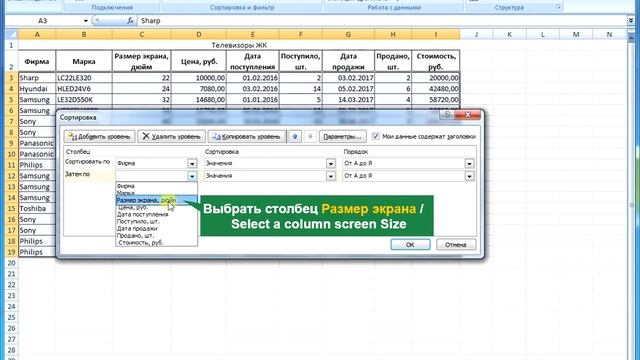This screenshot has height=360, width=640.
Task: Choose Цена, руб. in the dropdown list
Action: (x=156, y=207)
